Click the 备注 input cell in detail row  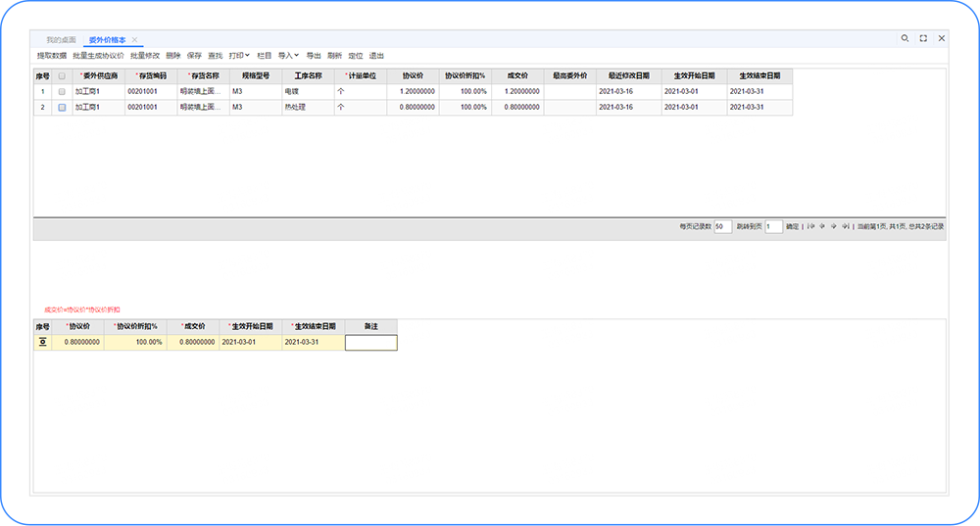point(370,343)
